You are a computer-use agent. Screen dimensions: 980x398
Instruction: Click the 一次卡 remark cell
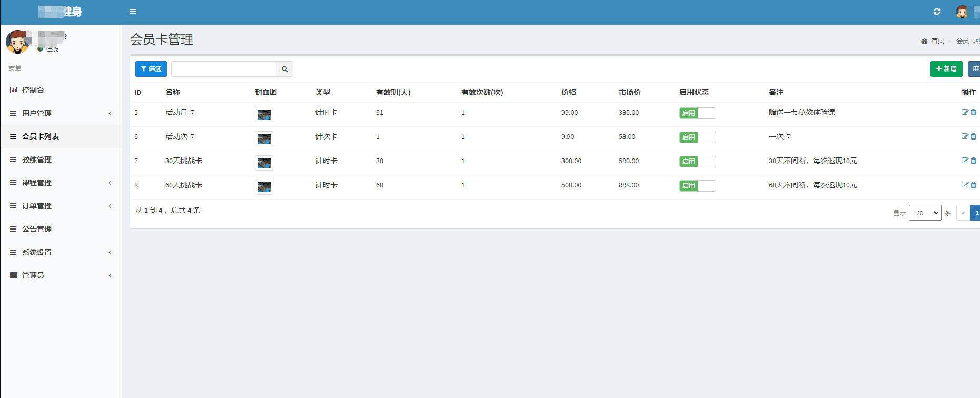click(x=780, y=136)
